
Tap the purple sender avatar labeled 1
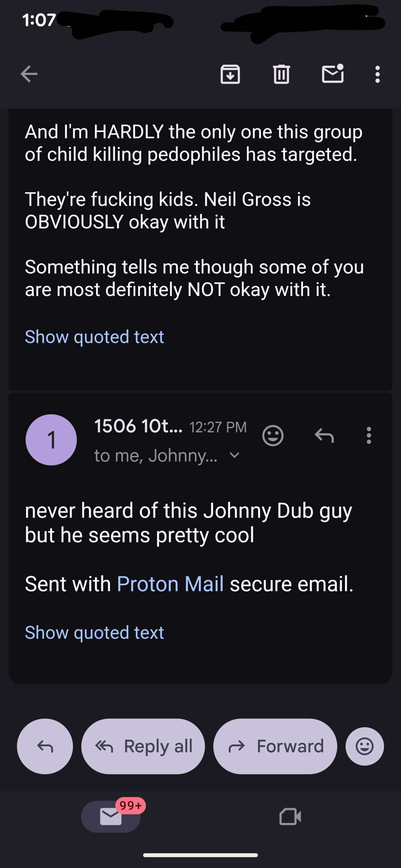51,440
